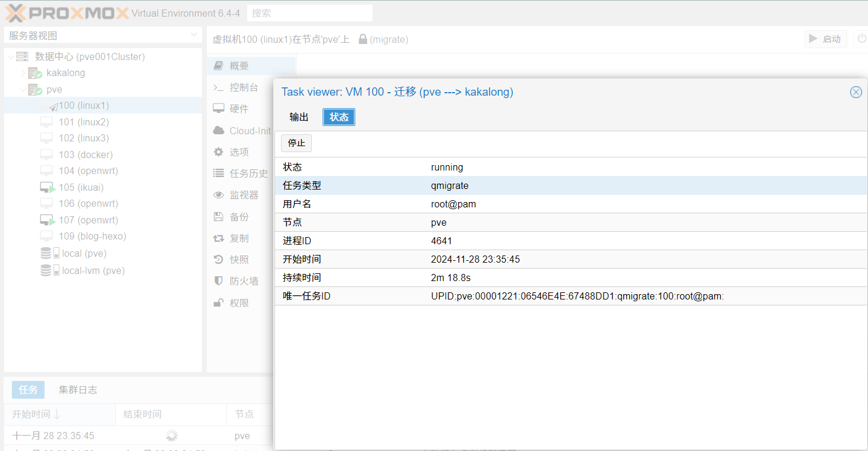Screen dimensions: 868x451
Task: Click the 100 (linux1) migrating VM icon
Action: (x=53, y=106)
